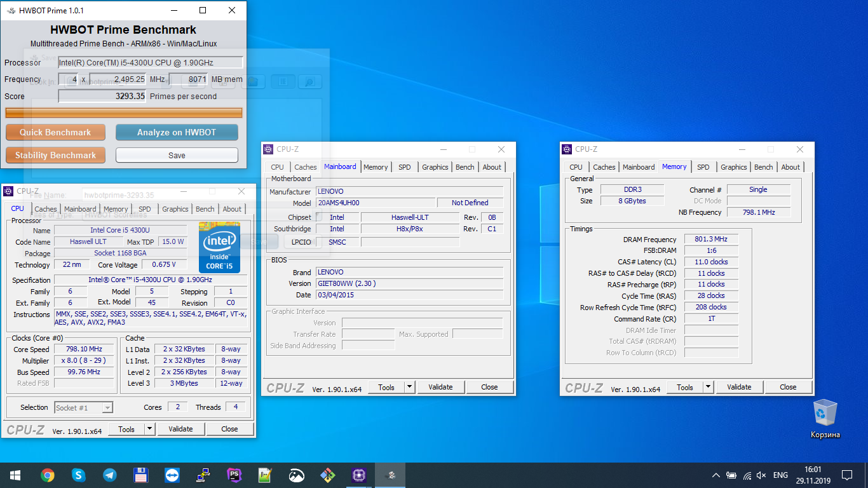Open the Selection Socket #1 dropdown

coord(83,407)
